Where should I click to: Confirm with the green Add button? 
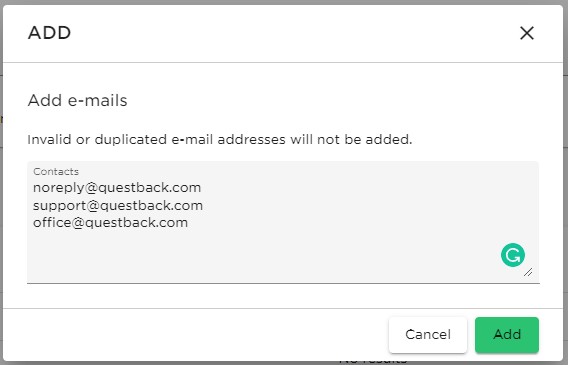507,335
